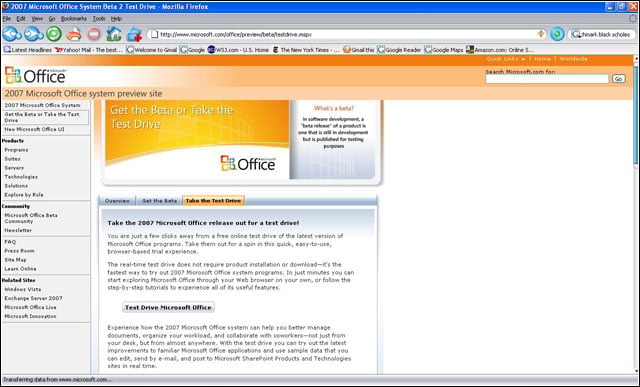The height and width of the screenshot is (387, 640).
Task: Open the address bar history dropdown arrow
Action: [541, 34]
